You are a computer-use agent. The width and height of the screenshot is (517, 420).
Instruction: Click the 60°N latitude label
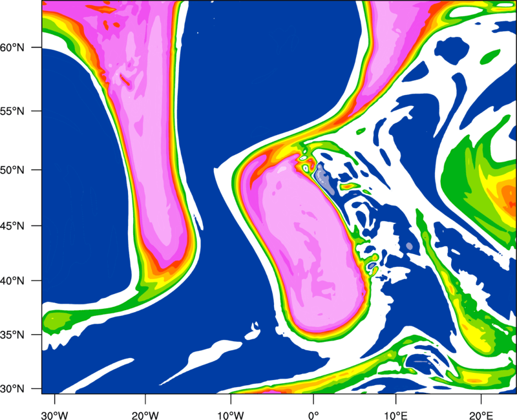[x=12, y=48]
